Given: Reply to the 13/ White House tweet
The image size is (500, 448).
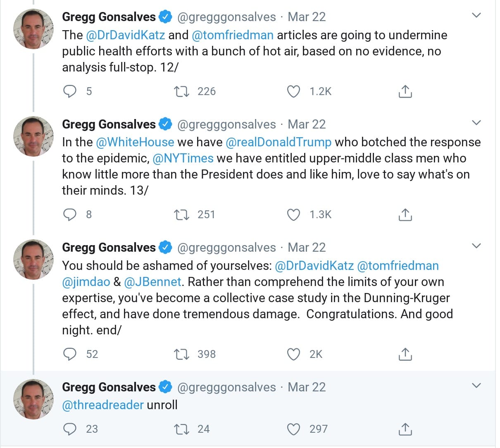Looking at the screenshot, I should 70,214.
